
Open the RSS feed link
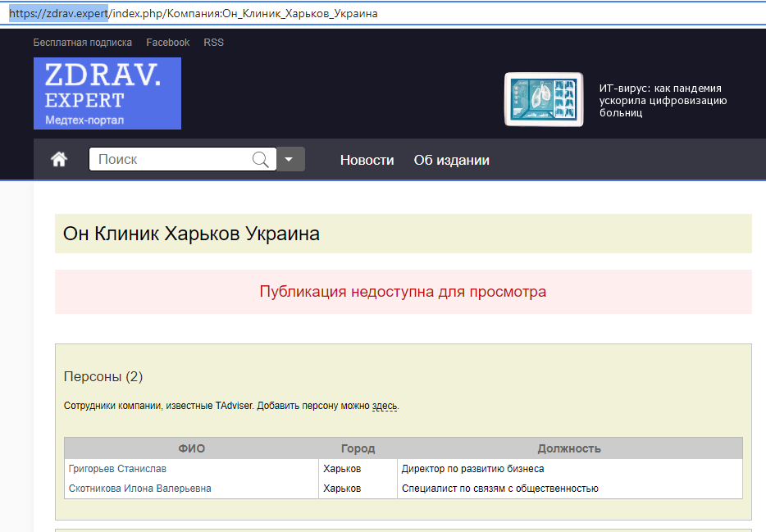tap(213, 43)
